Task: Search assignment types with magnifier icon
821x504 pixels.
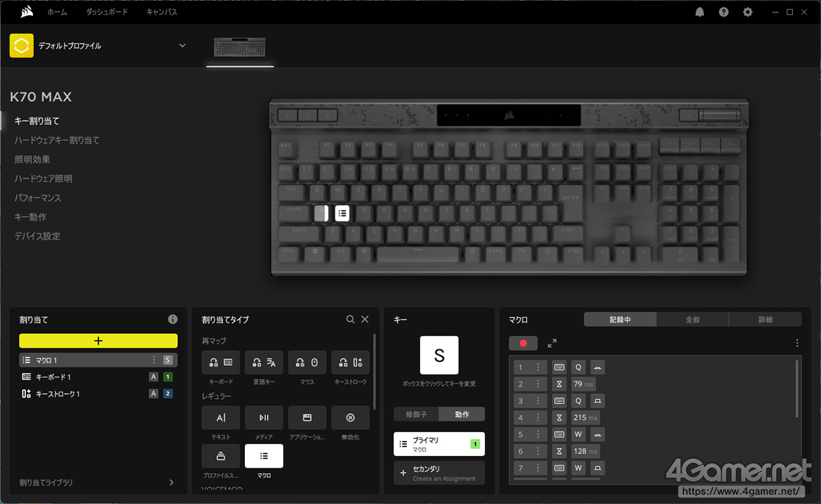Action: pyautogui.click(x=350, y=319)
